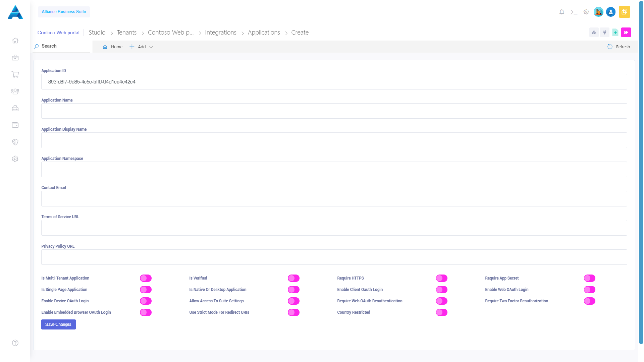The image size is (644, 362).
Task: Focus the Terms of Service URL field
Action: (x=334, y=228)
